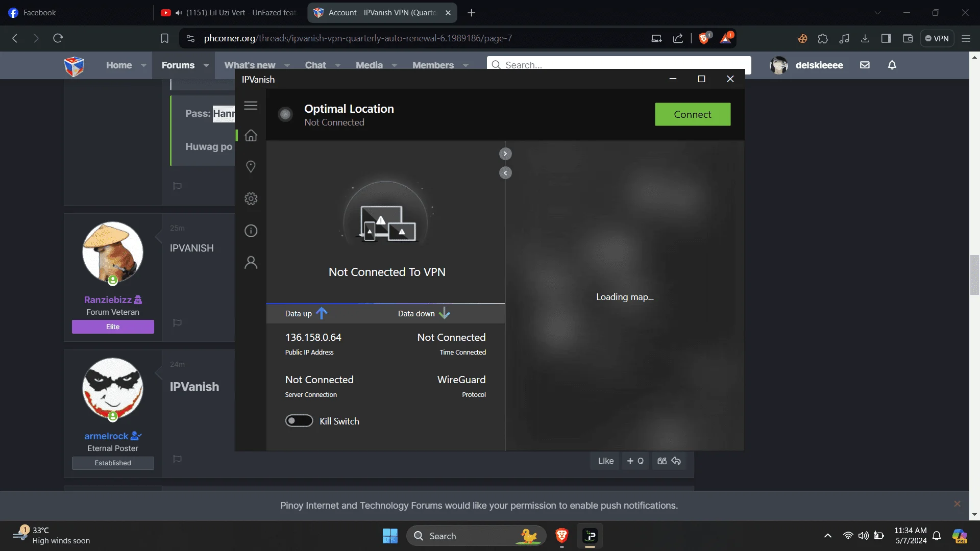Like the post

(606, 461)
